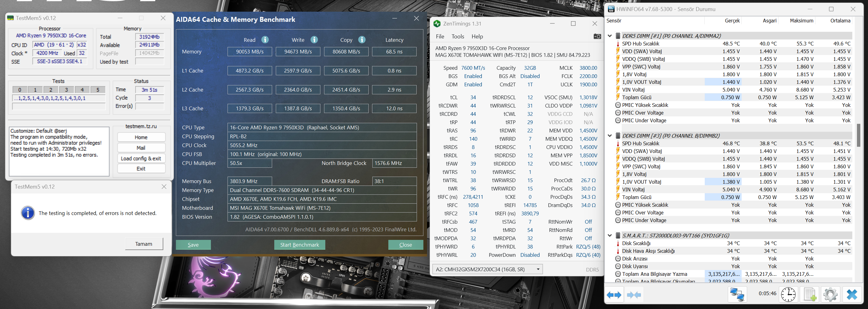868x309 pixels.
Task: Click lightning icon of DIMM #3 VIN Voltaj
Action: point(618,190)
